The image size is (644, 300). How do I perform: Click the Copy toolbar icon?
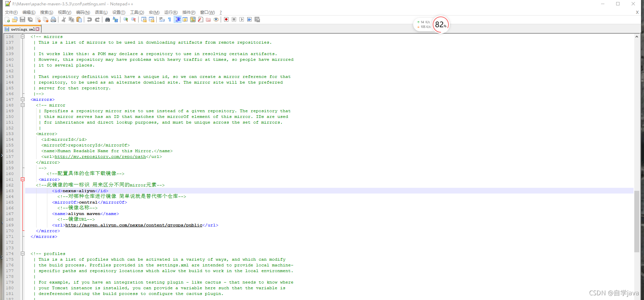71,19
